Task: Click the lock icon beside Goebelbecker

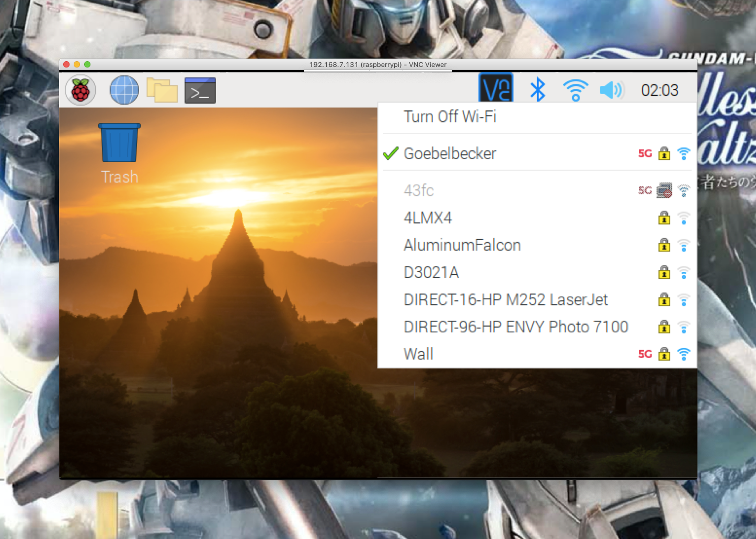Action: click(664, 153)
